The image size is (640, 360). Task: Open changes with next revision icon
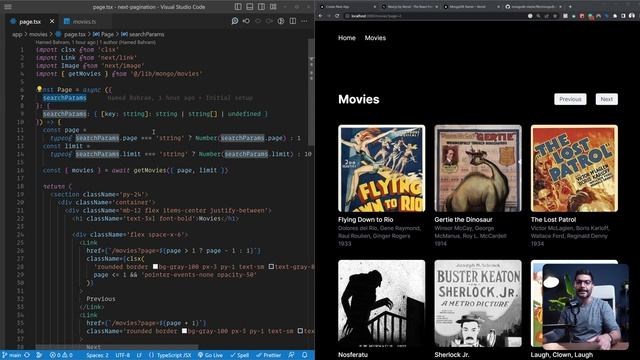(x=269, y=21)
